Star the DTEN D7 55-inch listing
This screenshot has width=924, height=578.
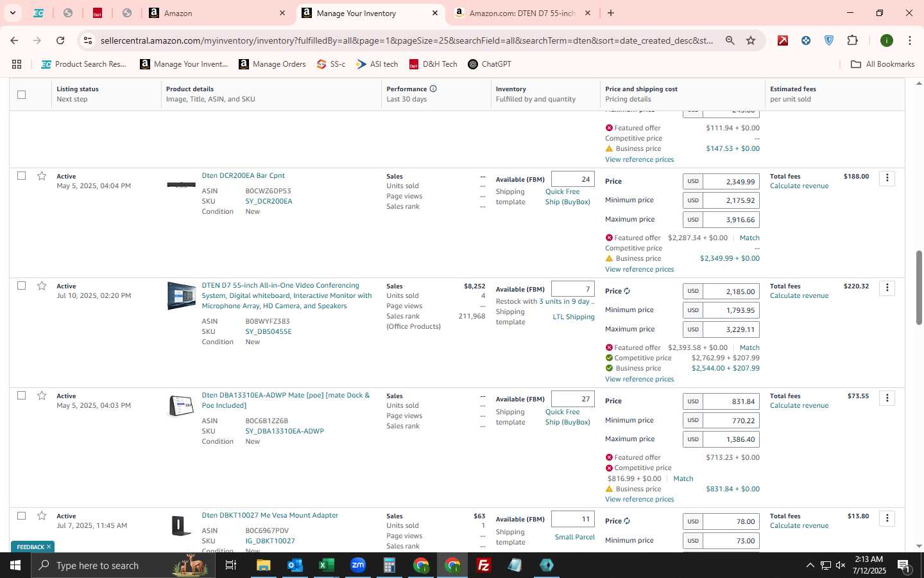tap(42, 286)
